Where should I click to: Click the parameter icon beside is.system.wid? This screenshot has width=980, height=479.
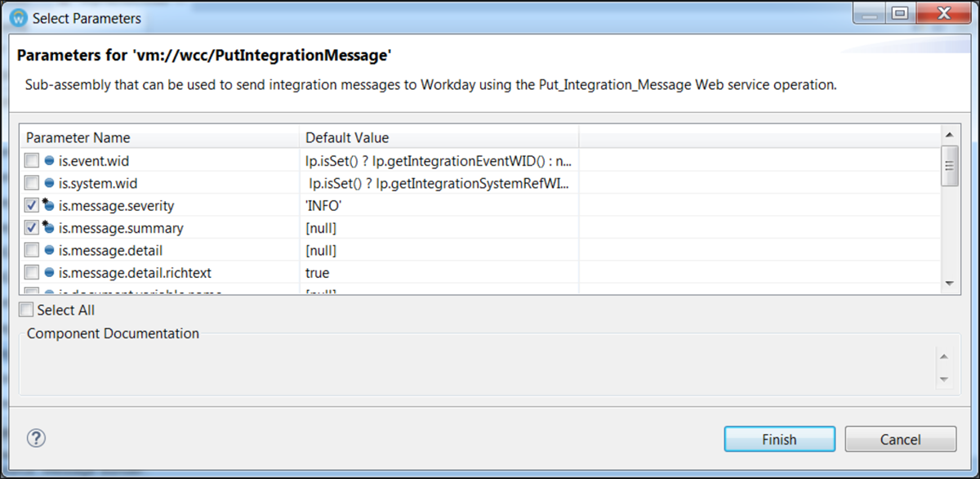coord(49,183)
